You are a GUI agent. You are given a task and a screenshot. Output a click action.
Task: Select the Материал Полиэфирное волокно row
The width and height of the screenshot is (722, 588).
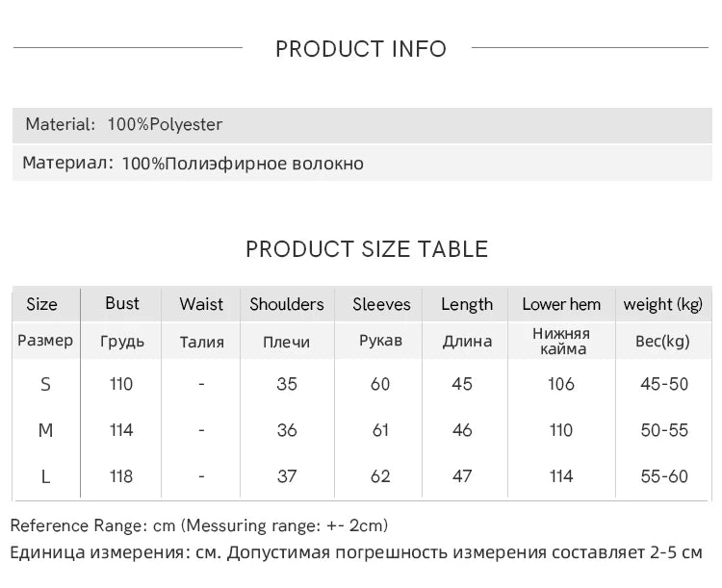click(x=362, y=163)
